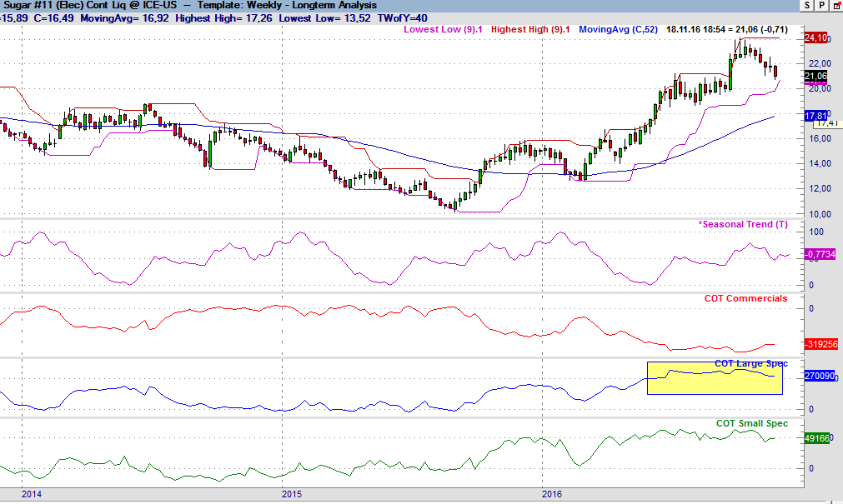The image size is (843, 504).
Task: Select the Lowest Low (9).1 indicator label
Action: tap(444, 29)
